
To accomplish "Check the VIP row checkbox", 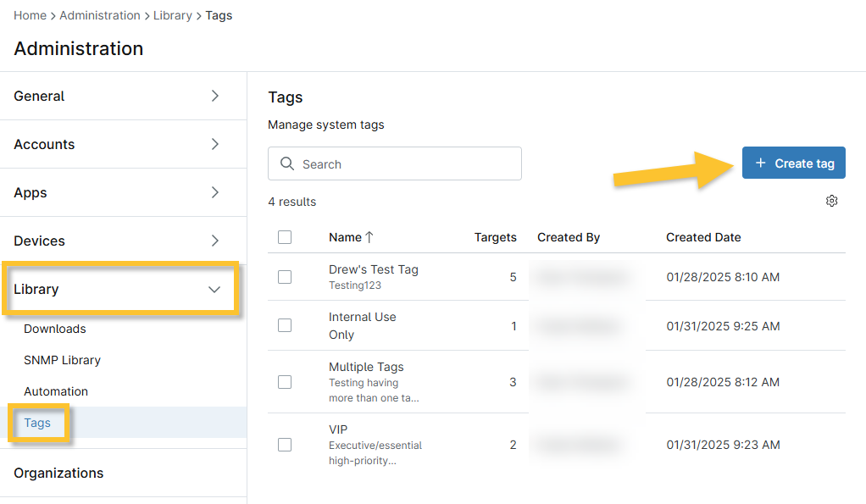I will (x=285, y=445).
